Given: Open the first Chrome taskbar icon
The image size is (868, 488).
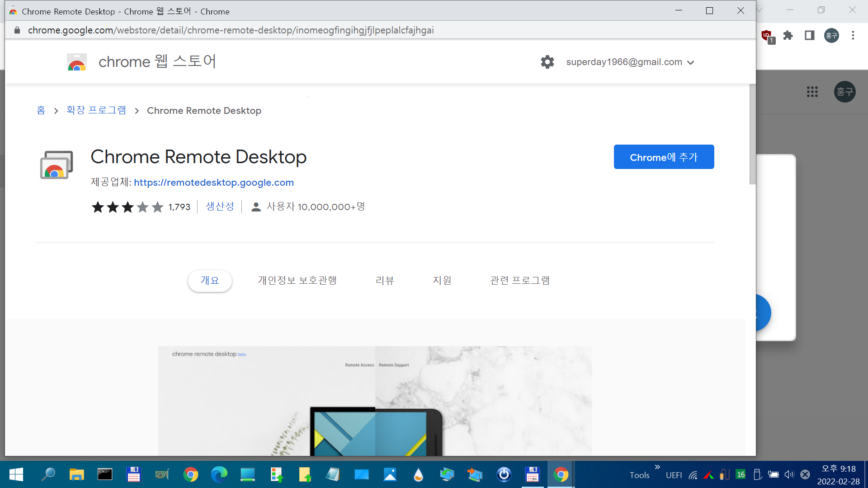Looking at the screenshot, I should 191,474.
